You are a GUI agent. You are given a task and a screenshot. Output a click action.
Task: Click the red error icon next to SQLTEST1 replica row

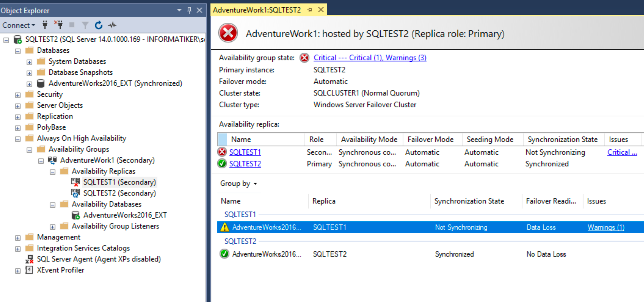(x=222, y=152)
